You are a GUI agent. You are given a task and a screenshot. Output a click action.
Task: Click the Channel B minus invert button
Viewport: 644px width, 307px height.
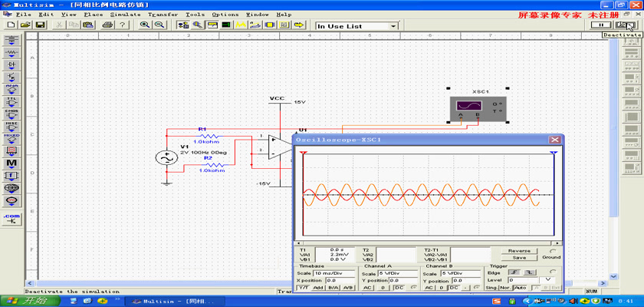tap(465, 288)
